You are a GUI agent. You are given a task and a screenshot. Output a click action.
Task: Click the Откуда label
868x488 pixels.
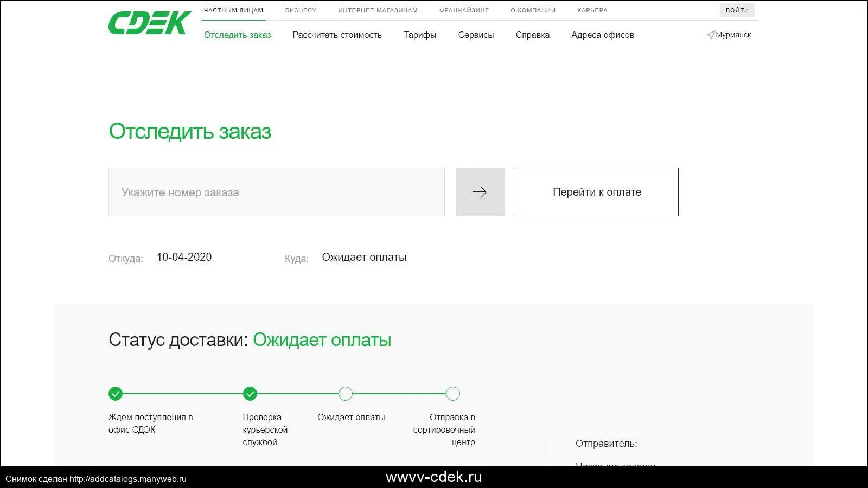coord(126,259)
